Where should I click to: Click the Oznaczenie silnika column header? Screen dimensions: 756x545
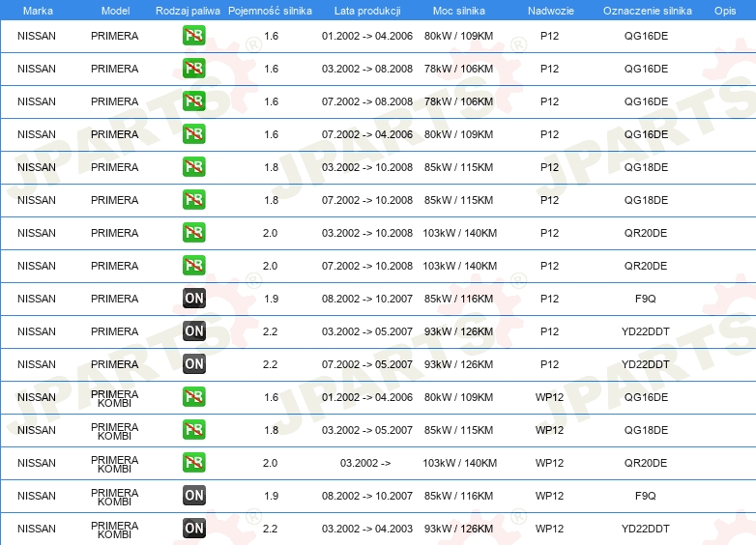[x=647, y=11]
